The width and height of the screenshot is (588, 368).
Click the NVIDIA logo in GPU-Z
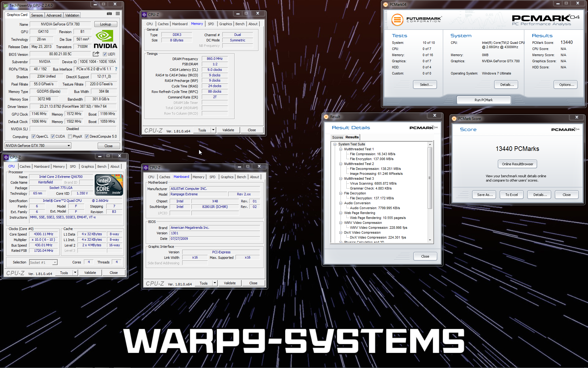coord(105,39)
